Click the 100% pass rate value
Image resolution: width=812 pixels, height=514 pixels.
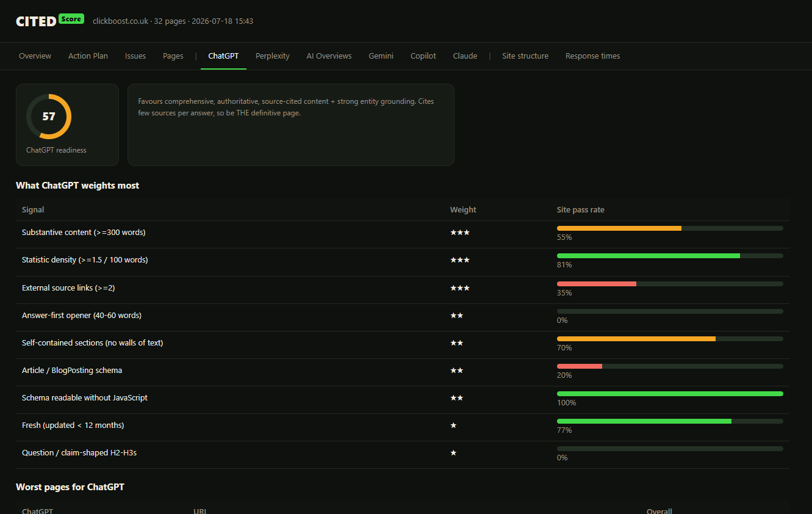click(567, 403)
